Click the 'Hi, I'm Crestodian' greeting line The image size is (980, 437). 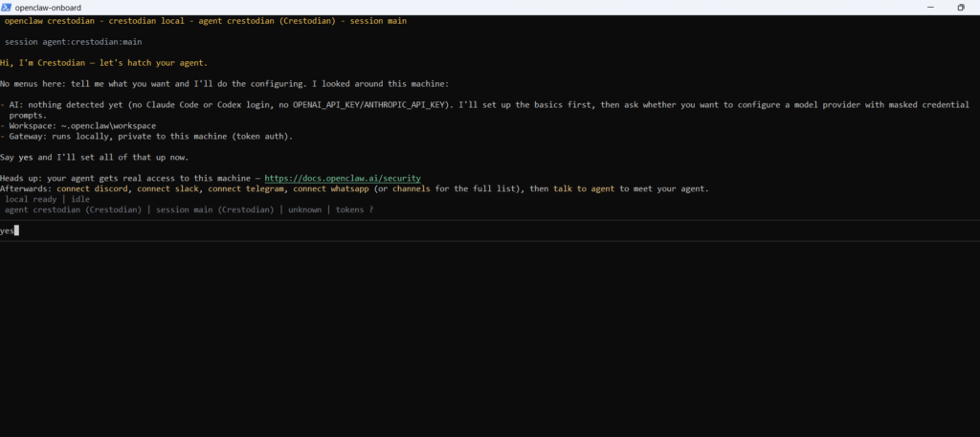tap(103, 63)
